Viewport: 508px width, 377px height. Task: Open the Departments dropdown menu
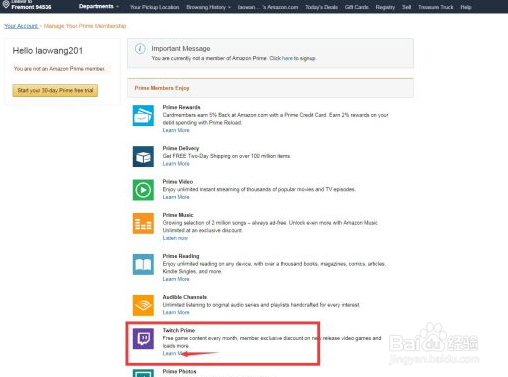99,6
